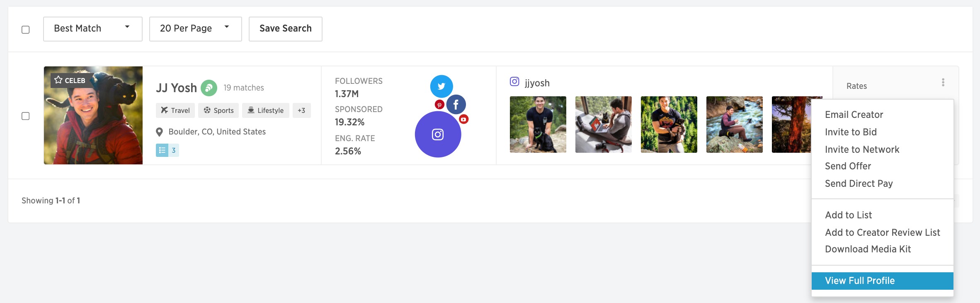This screenshot has width=980, height=303.
Task: Click the Sports category tag
Action: [218, 110]
